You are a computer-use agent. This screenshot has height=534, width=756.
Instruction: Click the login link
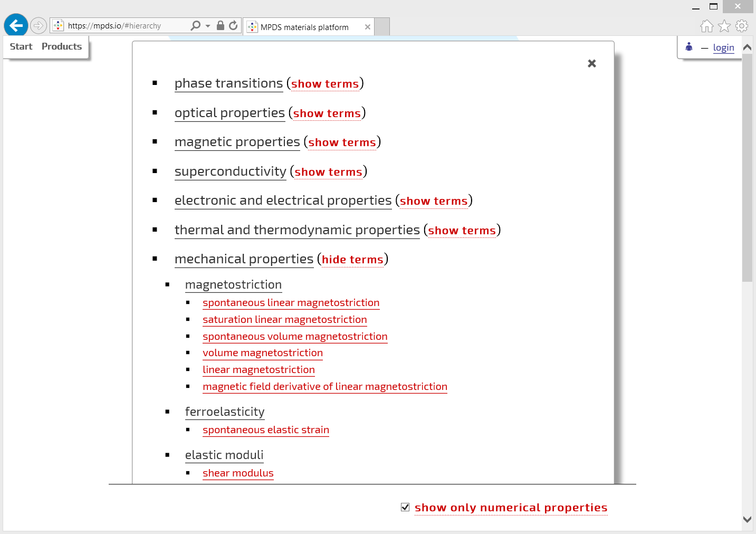pyautogui.click(x=723, y=47)
